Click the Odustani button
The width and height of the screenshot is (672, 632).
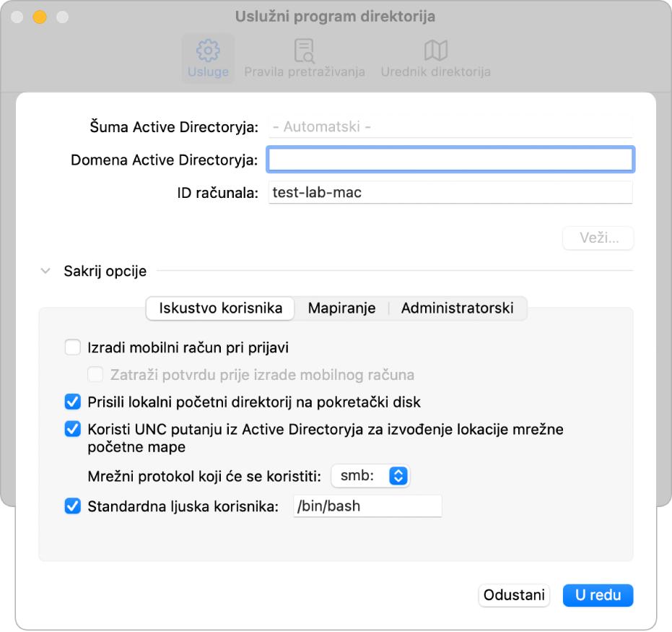tap(514, 595)
